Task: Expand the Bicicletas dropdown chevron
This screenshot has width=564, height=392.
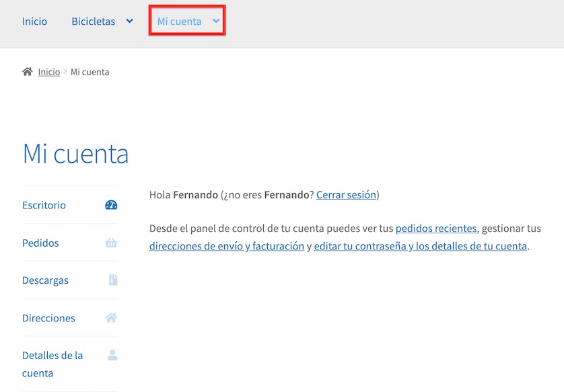Action: point(129,22)
